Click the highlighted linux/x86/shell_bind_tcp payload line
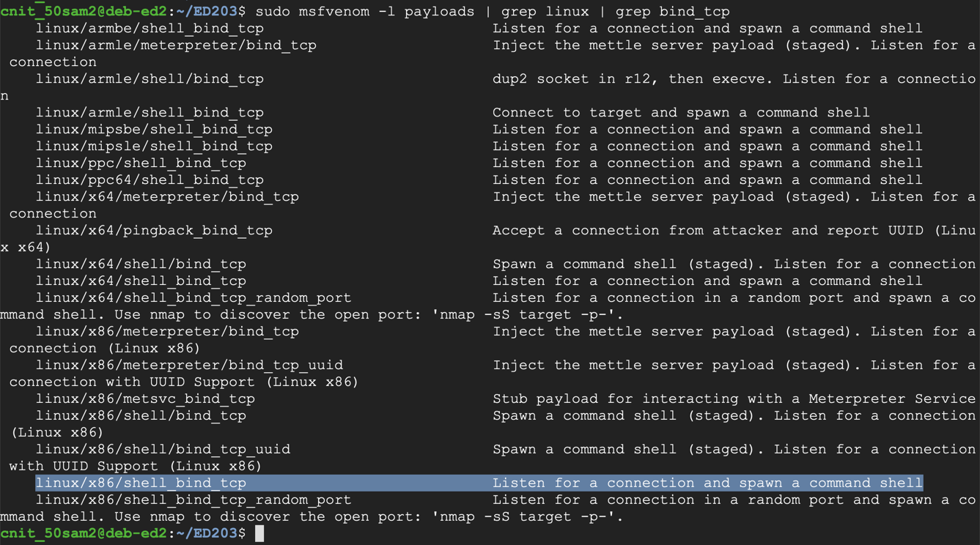The height and width of the screenshot is (545, 980). [141, 483]
